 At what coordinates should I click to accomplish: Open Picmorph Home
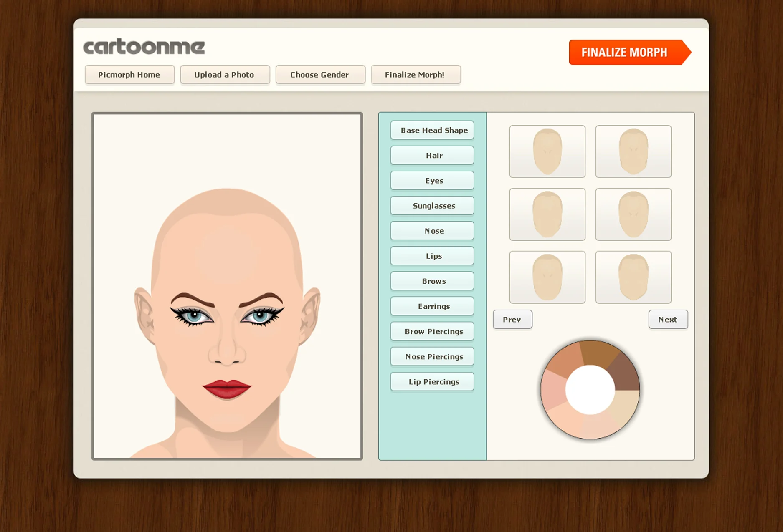coord(129,75)
